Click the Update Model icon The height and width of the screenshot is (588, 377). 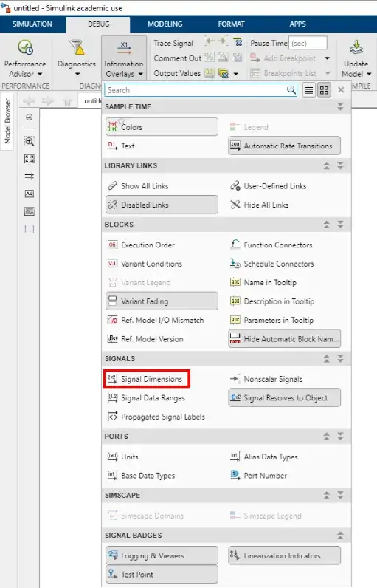click(x=356, y=47)
